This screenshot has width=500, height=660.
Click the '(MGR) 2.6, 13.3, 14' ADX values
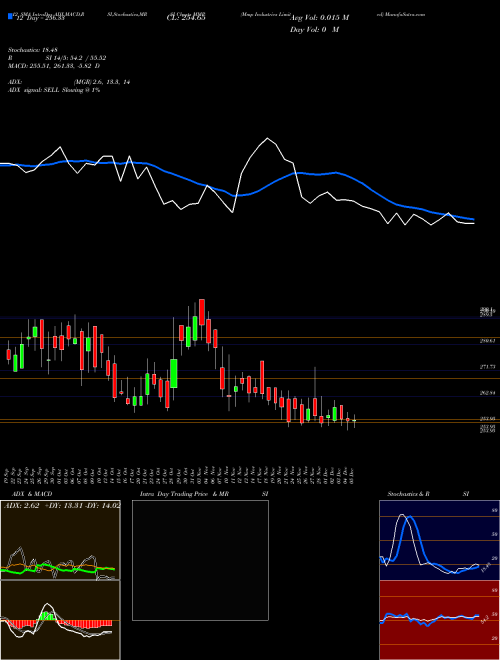pos(102,82)
